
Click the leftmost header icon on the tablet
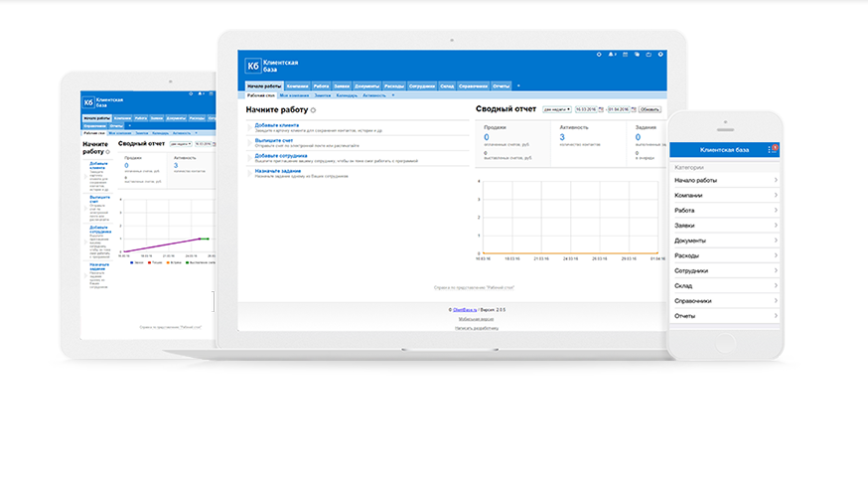click(x=191, y=93)
